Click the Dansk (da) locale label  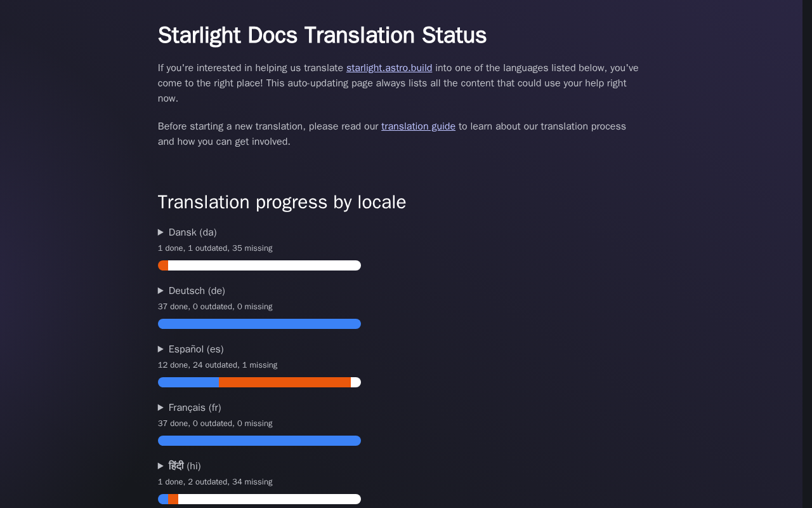point(193,232)
